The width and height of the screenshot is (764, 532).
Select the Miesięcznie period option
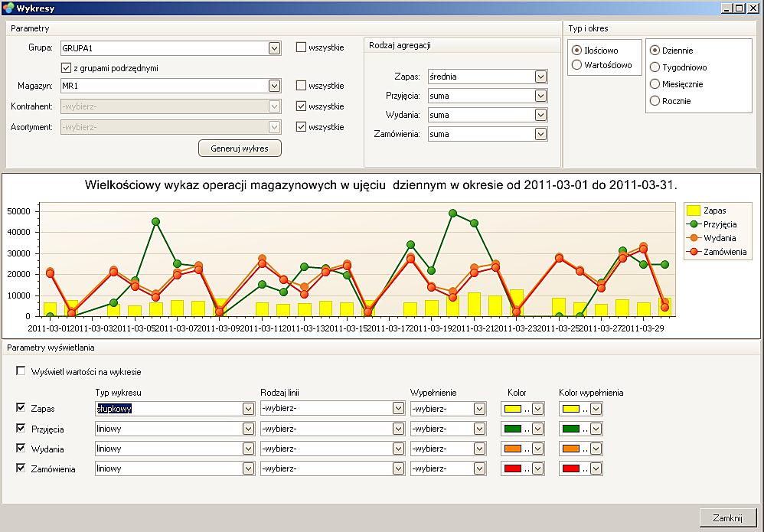tap(655, 83)
